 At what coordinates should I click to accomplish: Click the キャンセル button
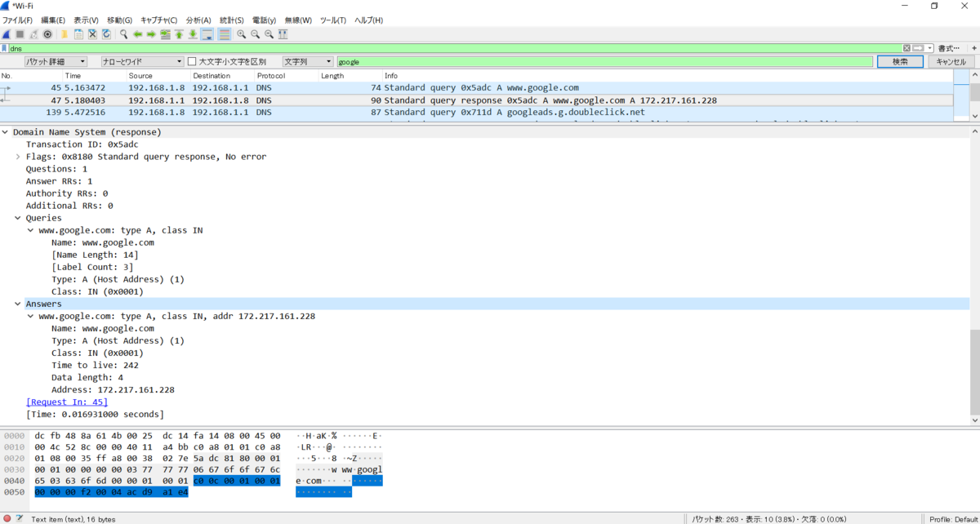coord(951,61)
